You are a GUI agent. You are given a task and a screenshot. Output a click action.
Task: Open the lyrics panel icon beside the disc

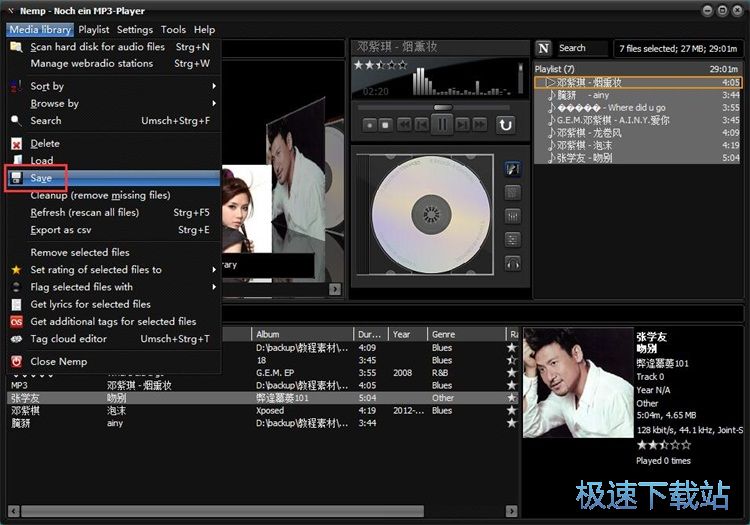[512, 193]
